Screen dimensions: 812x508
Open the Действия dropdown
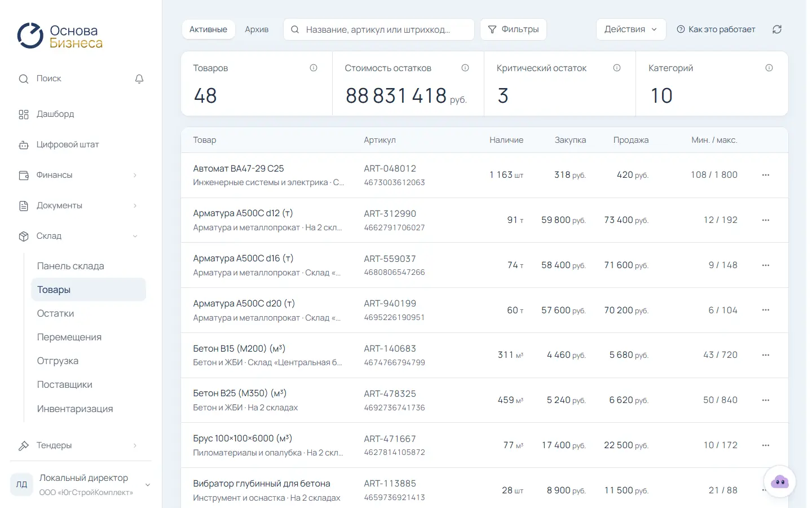[631, 29]
